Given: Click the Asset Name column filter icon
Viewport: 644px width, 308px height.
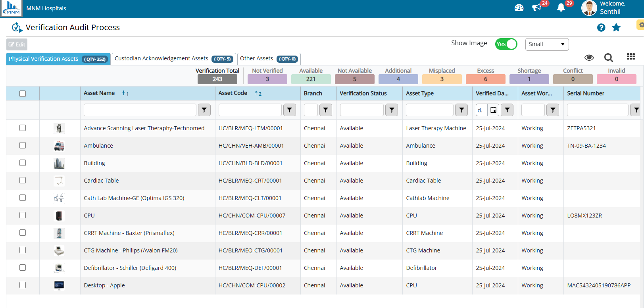Looking at the screenshot, I should pos(204,110).
